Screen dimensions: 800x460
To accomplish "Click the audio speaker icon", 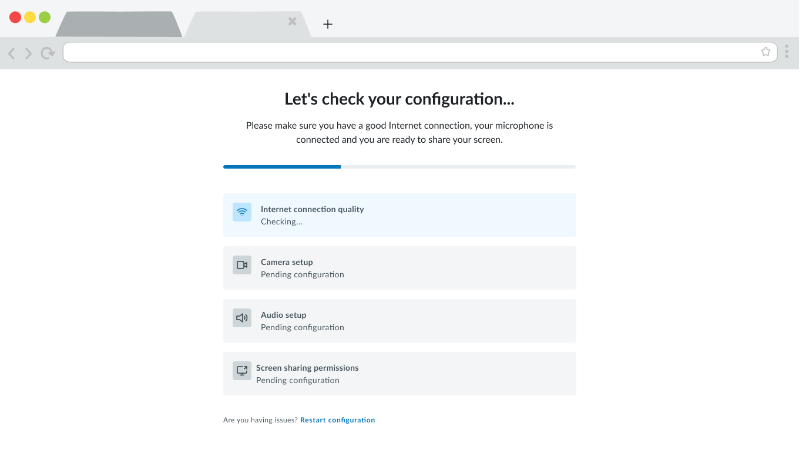I will tap(242, 318).
